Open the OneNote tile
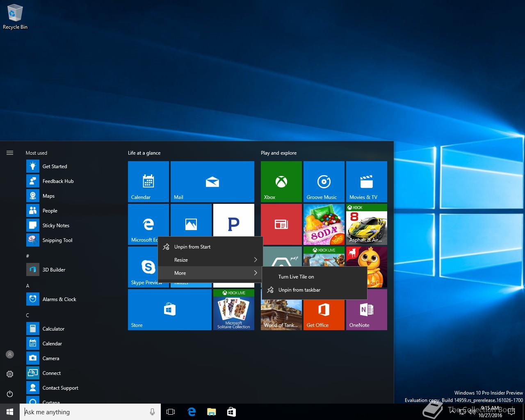Screen dimensions: 525x420 tap(367, 314)
